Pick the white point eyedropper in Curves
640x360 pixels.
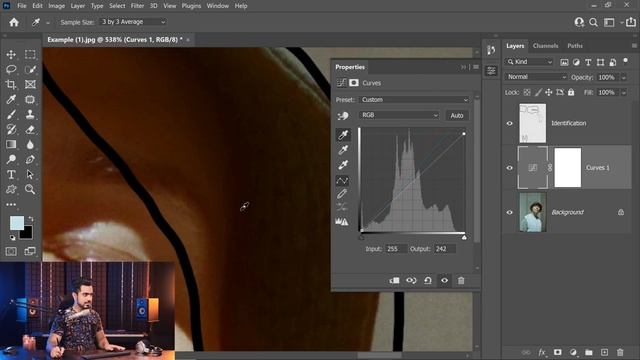point(343,164)
